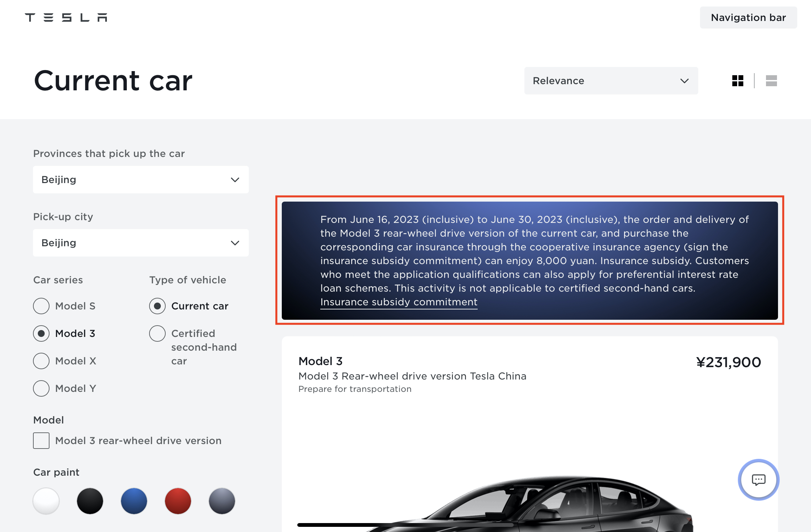Image resolution: width=811 pixels, height=532 pixels.
Task: Open the Navigation bar menu
Action: (x=748, y=18)
